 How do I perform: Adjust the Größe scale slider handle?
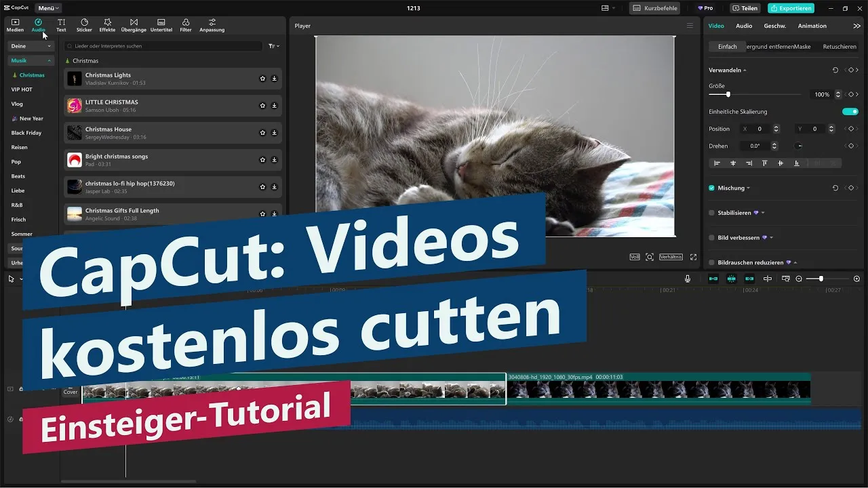tap(728, 94)
